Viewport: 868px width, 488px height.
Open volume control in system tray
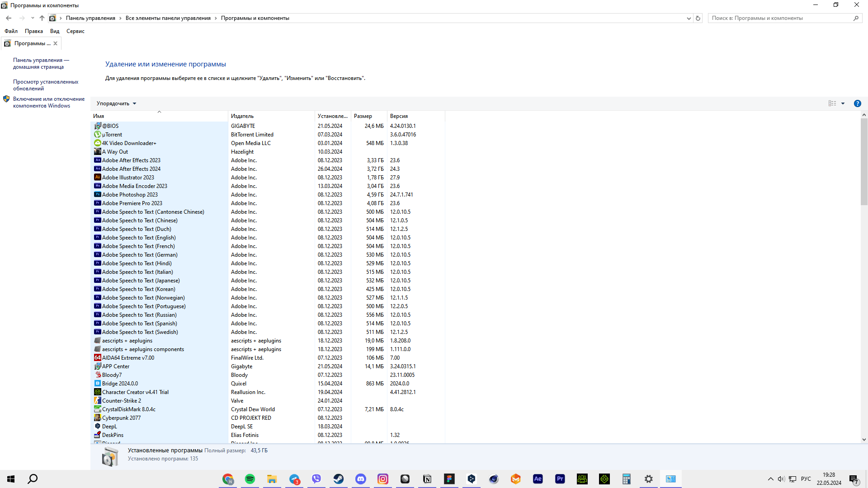781,479
